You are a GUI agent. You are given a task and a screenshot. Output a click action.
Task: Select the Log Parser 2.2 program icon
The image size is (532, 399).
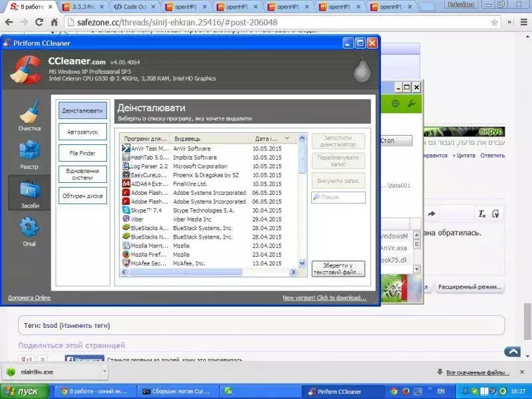pos(126,166)
